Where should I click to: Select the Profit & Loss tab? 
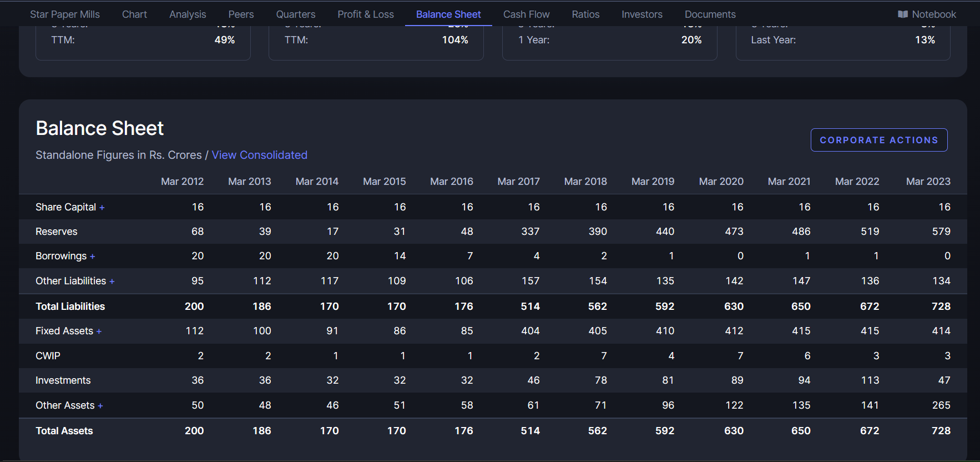pyautogui.click(x=366, y=14)
